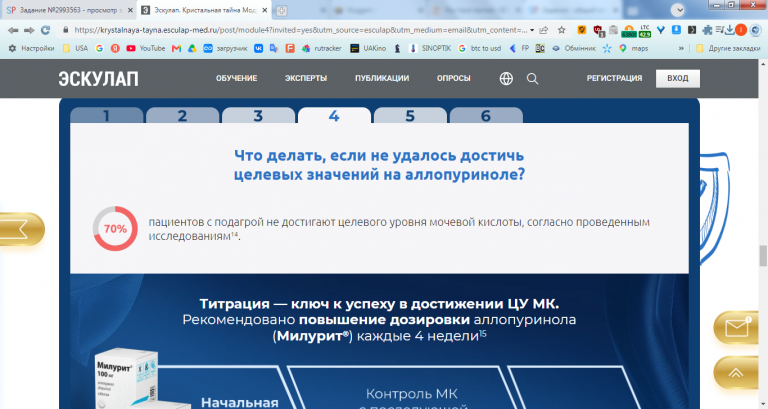
Task: Expand the tab search chevron button
Action: (x=678, y=10)
